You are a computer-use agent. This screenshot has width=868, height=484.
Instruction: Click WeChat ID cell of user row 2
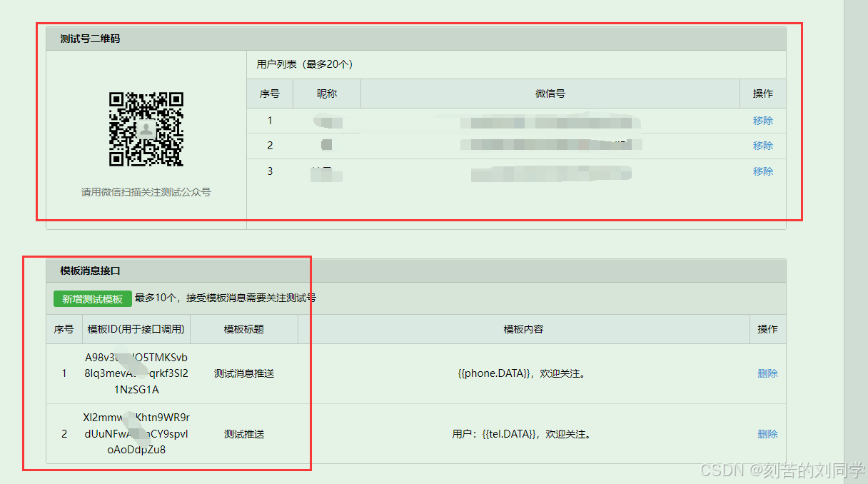[550, 146]
